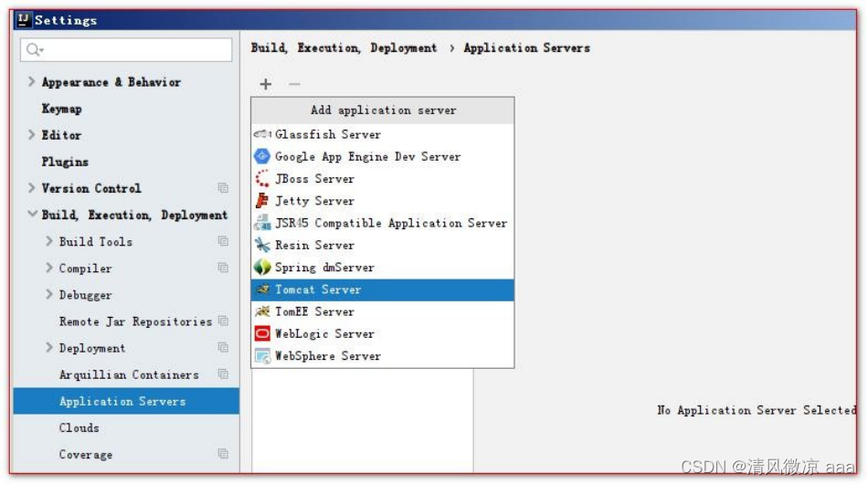Select Tomcat Server in the list
The height and width of the screenshot is (484, 868).
[x=383, y=289]
